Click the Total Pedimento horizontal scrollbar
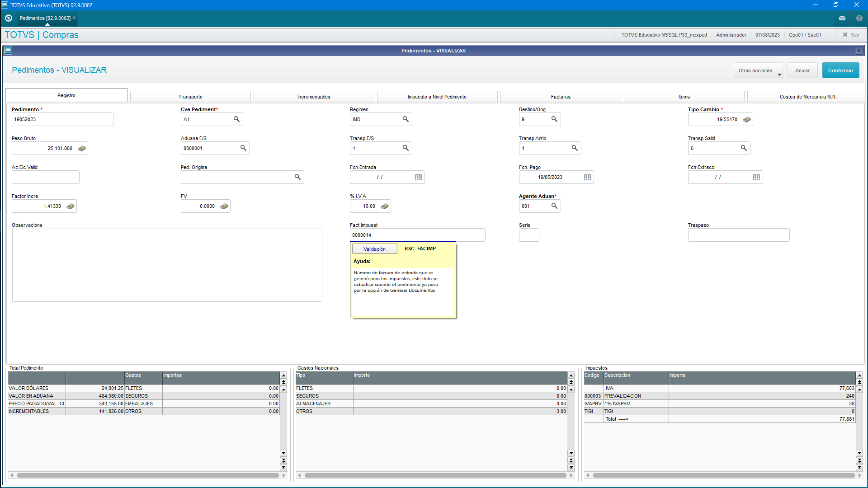The width and height of the screenshot is (868, 488). point(148,475)
